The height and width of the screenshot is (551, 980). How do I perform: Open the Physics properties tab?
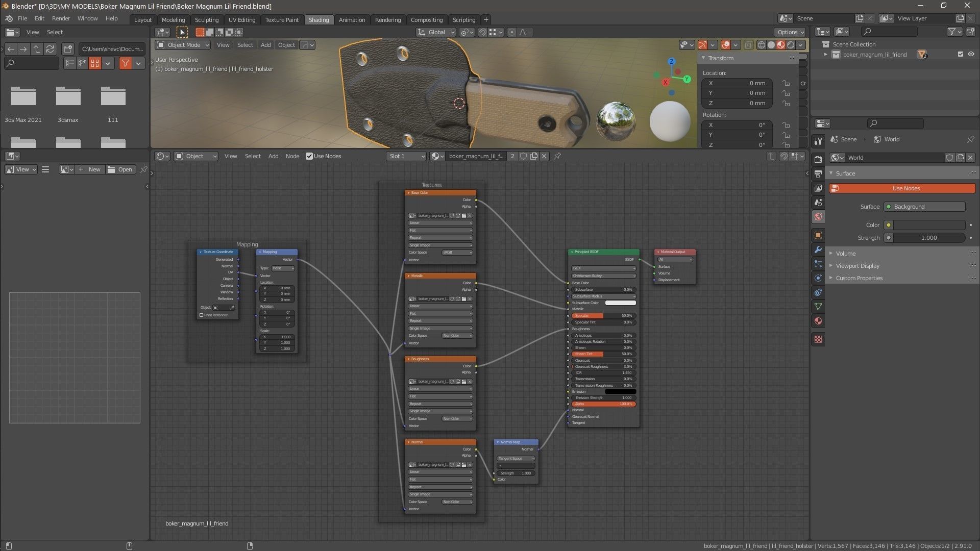818,278
